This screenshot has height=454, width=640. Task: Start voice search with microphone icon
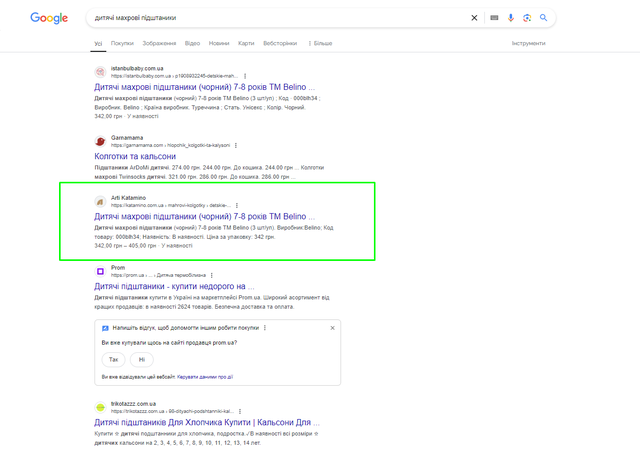click(511, 18)
